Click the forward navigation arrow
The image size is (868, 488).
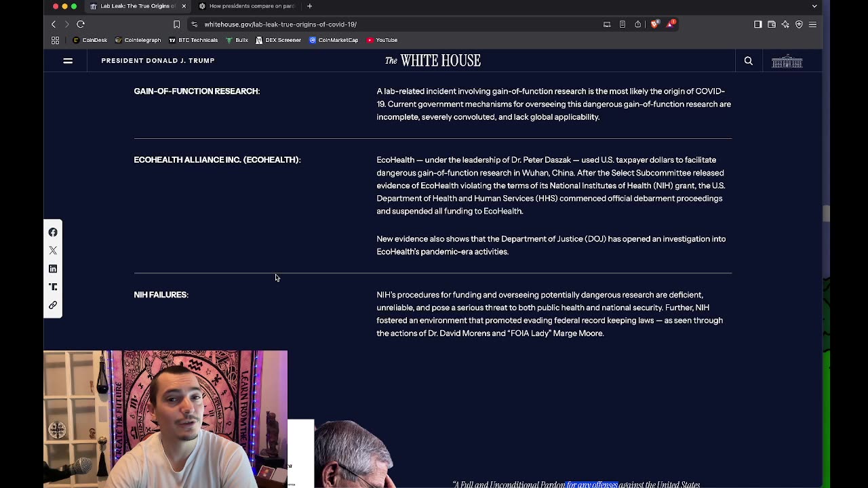tap(66, 24)
